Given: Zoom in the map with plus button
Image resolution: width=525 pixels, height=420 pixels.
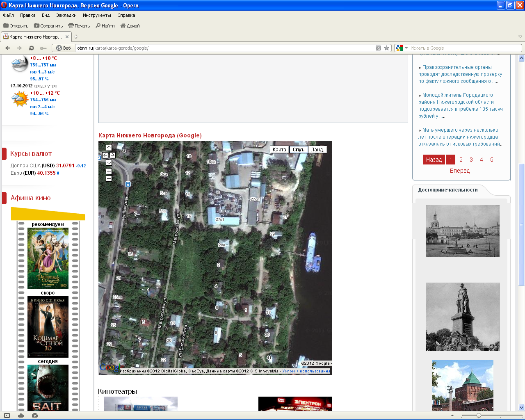Looking at the screenshot, I should [109, 171].
